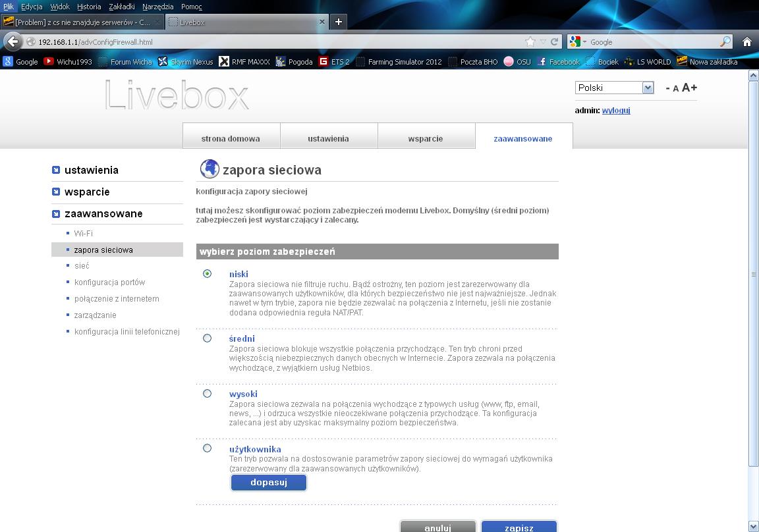Open konfiguracja linii telefonicznej in sidebar
The width and height of the screenshot is (759, 532).
point(126,331)
